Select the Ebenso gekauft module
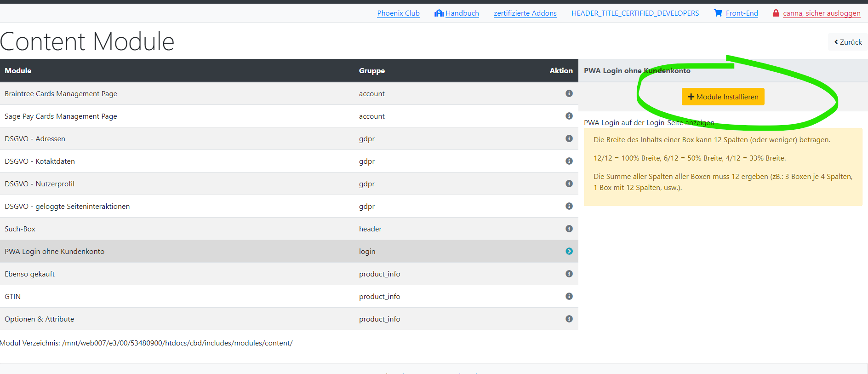Viewport: 868px width, 374px height. point(289,274)
